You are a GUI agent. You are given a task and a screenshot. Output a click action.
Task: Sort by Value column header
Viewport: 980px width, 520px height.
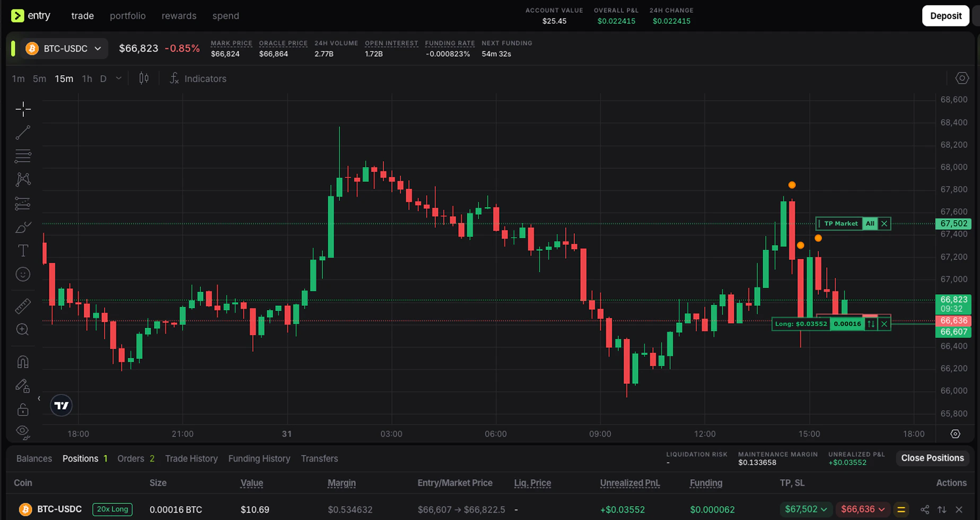click(252, 483)
